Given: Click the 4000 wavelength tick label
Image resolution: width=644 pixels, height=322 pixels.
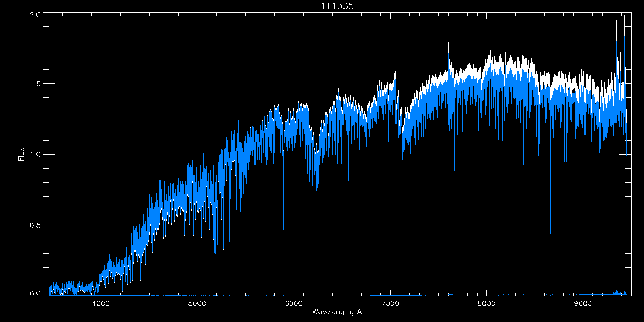Looking at the screenshot, I should [101, 303].
